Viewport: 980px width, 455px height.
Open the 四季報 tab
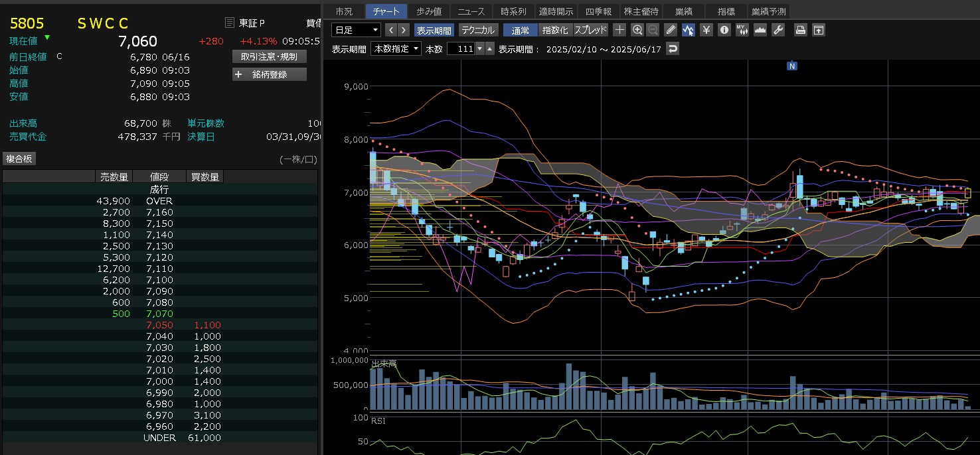tap(598, 11)
